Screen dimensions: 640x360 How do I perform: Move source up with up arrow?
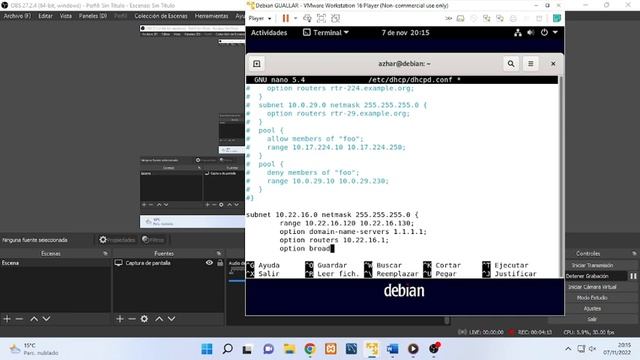[159, 319]
